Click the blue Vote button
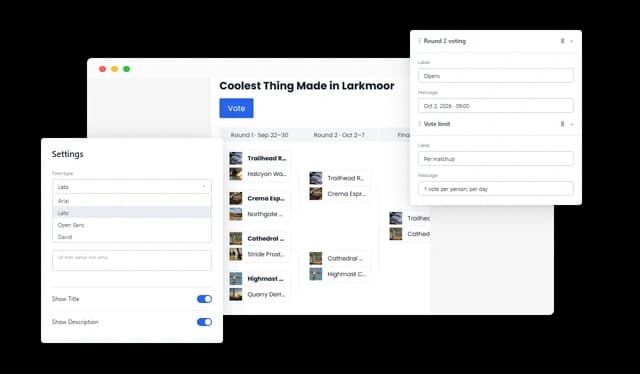The width and height of the screenshot is (640, 374). [x=236, y=108]
